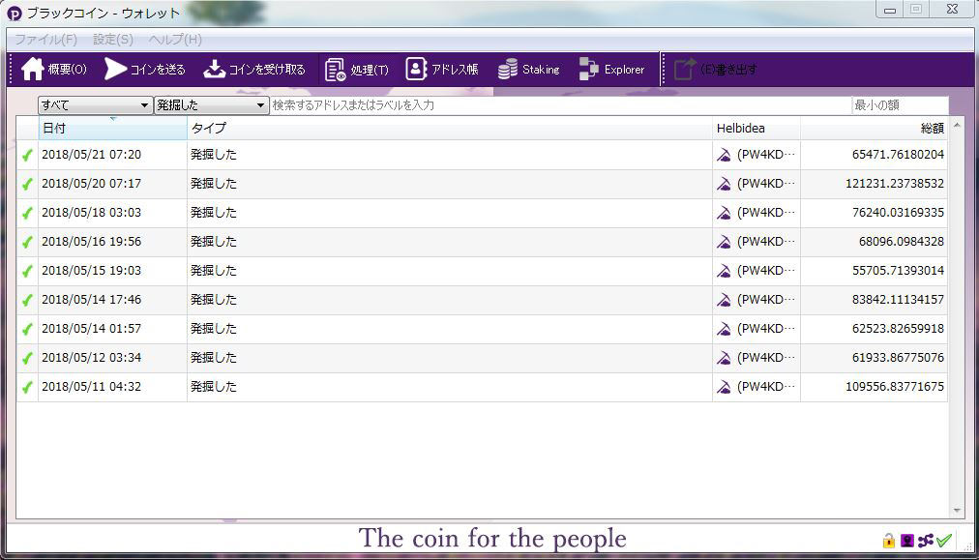
Task: Select amount 65471.76180204
Action: [898, 154]
